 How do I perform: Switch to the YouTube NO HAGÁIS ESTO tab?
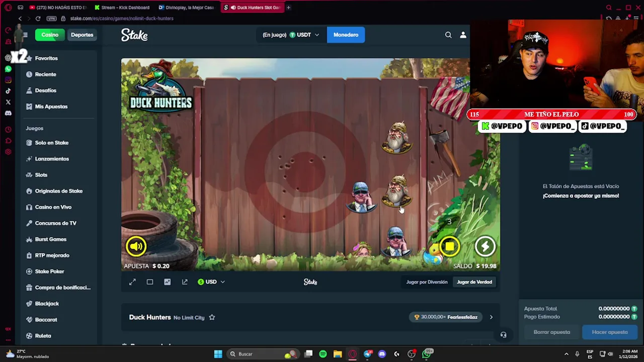coord(58,8)
